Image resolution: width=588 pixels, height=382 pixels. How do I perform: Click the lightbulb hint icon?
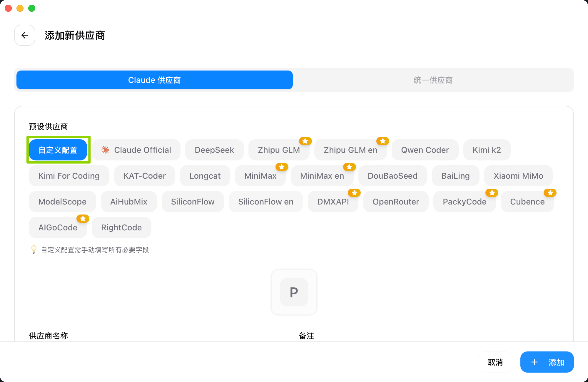pyautogui.click(x=34, y=249)
